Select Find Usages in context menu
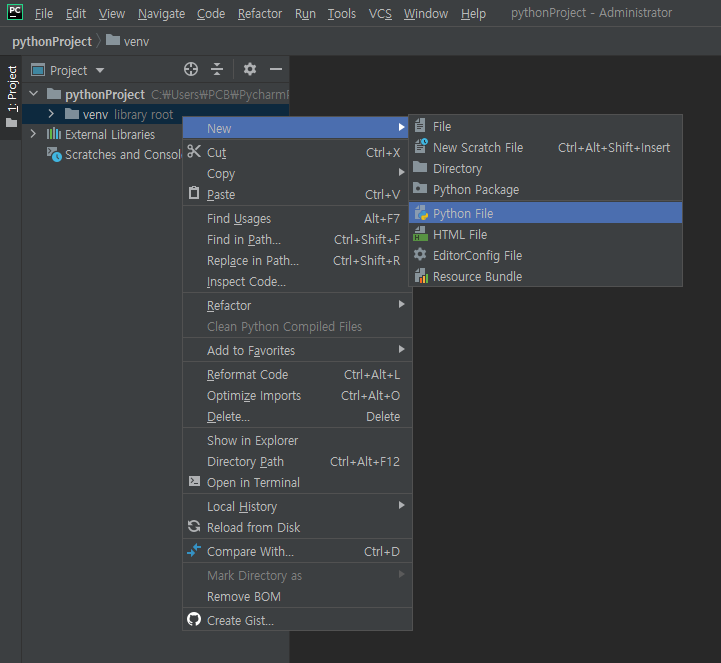The width and height of the screenshot is (721, 663). [x=297, y=218]
